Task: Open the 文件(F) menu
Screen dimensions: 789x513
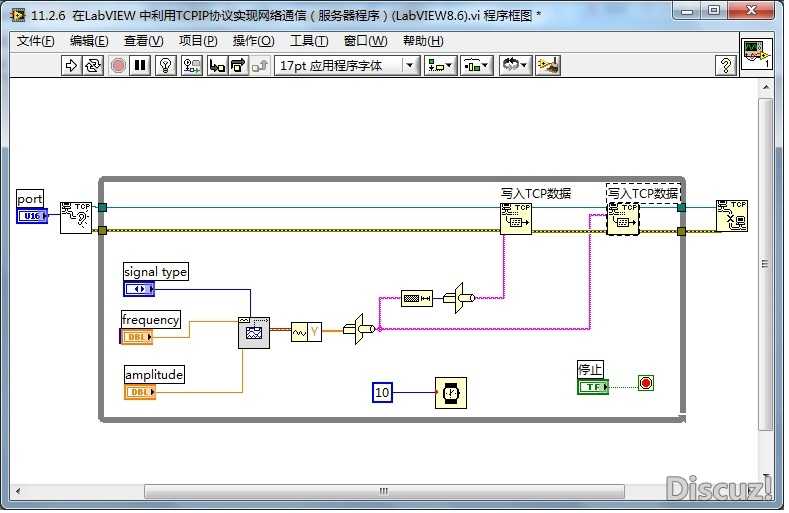Action: 35,41
